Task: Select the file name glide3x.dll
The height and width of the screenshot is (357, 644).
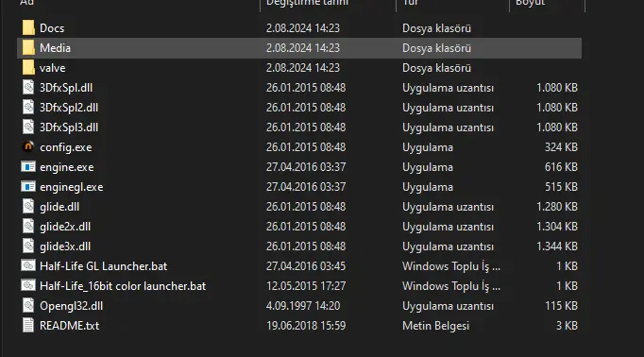Action: coord(65,246)
